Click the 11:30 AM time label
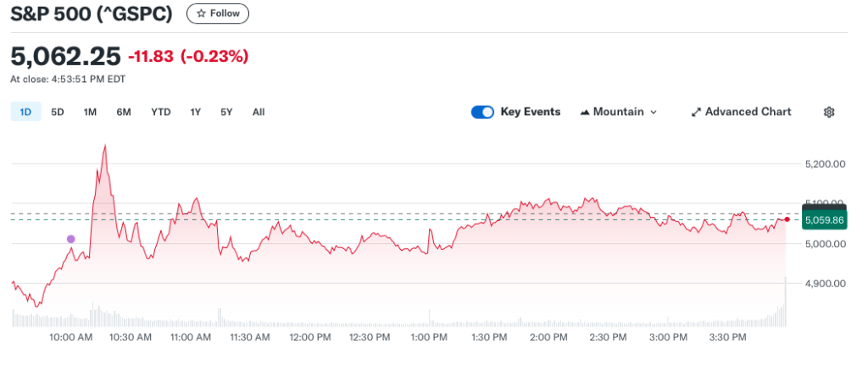Image resolution: width=868 pixels, height=371 pixels. click(248, 337)
